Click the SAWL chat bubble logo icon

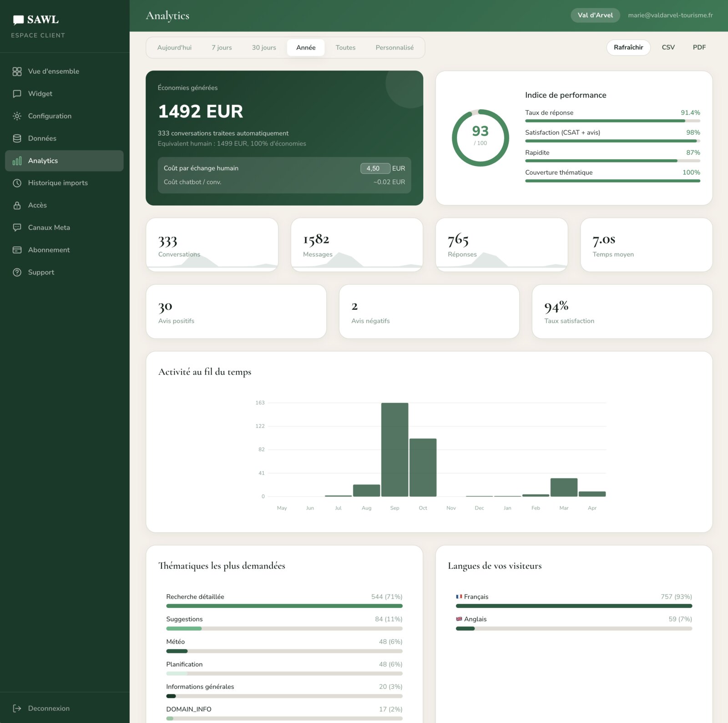[x=18, y=20]
